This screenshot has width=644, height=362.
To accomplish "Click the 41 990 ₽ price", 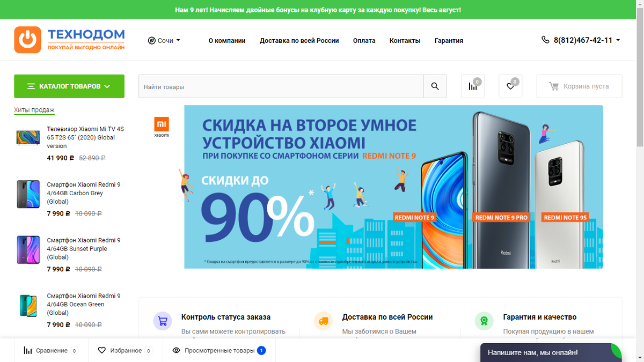I will [x=61, y=158].
